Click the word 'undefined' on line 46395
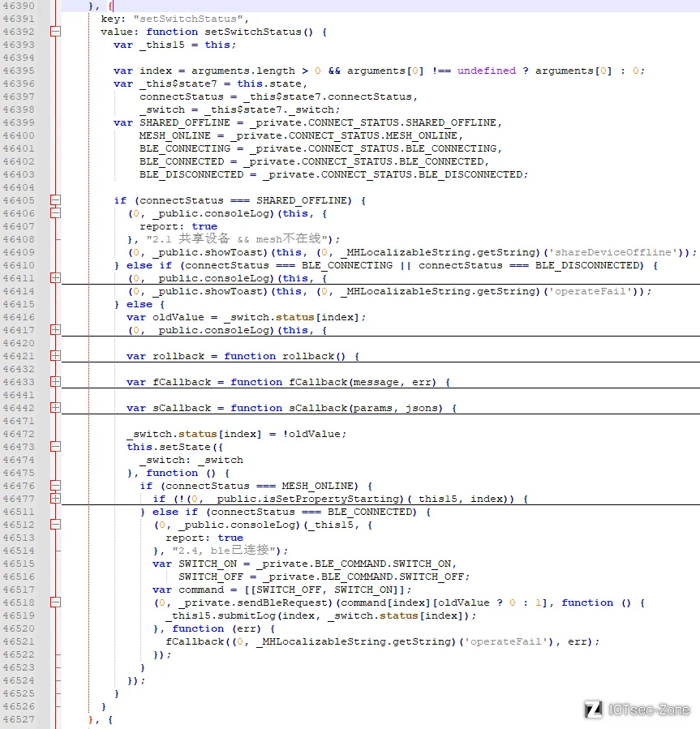This screenshot has width=700, height=729. click(487, 71)
